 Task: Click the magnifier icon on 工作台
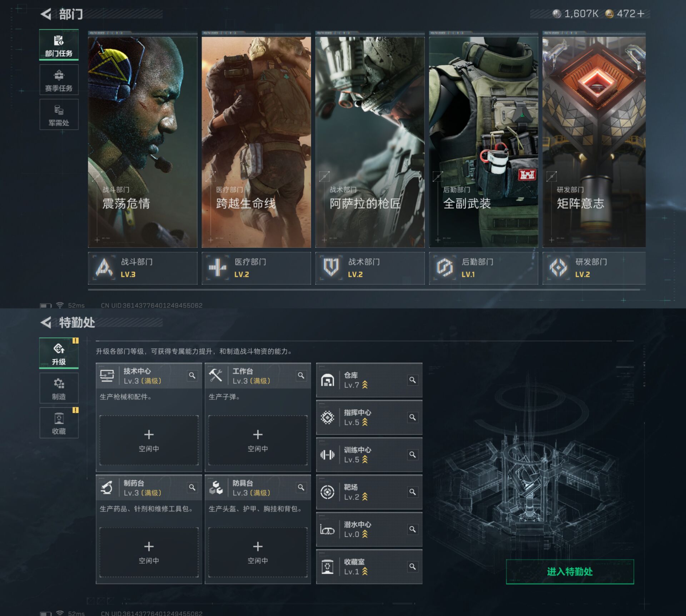(x=301, y=375)
